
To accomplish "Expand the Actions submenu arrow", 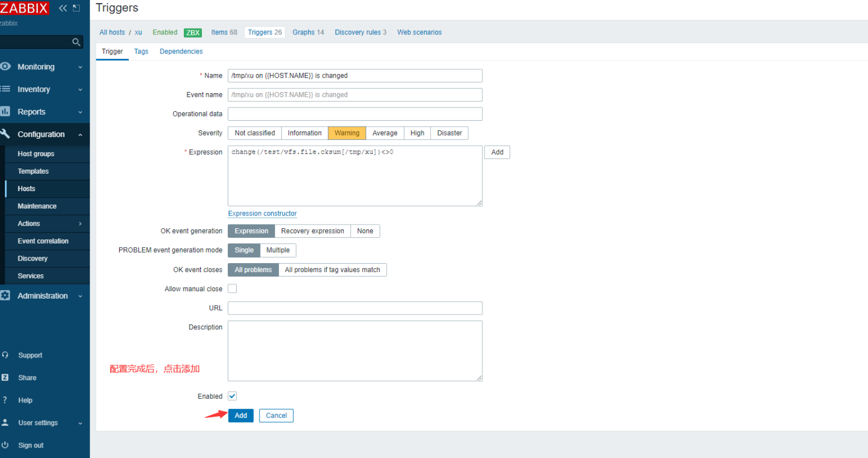I will coord(80,223).
